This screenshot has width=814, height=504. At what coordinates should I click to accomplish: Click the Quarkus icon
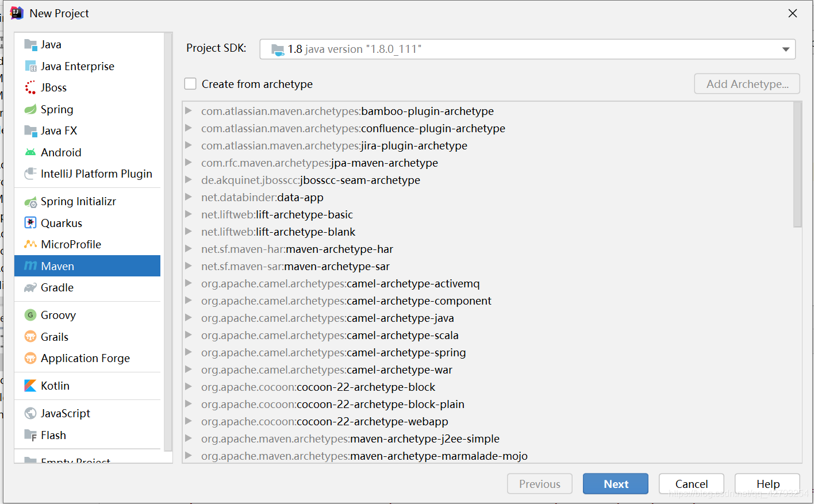(30, 223)
